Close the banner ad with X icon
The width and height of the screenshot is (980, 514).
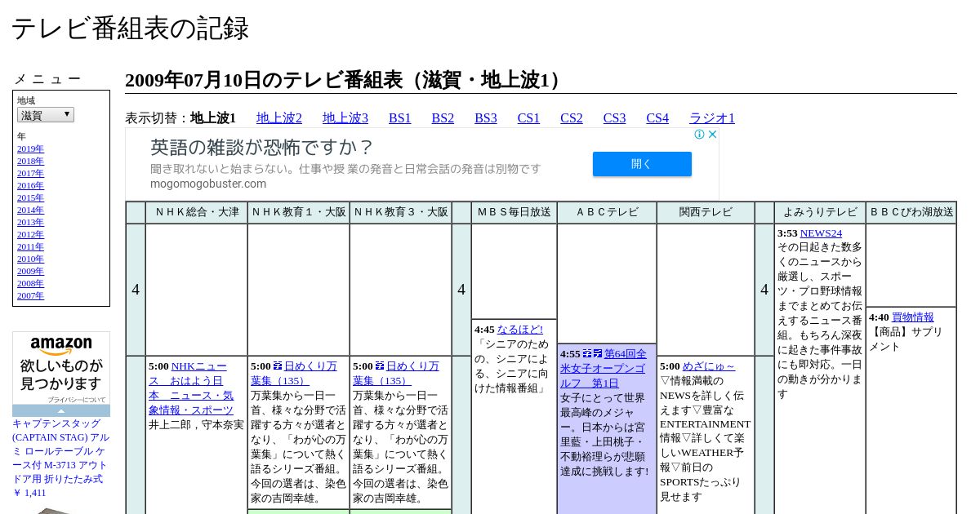[x=712, y=135]
